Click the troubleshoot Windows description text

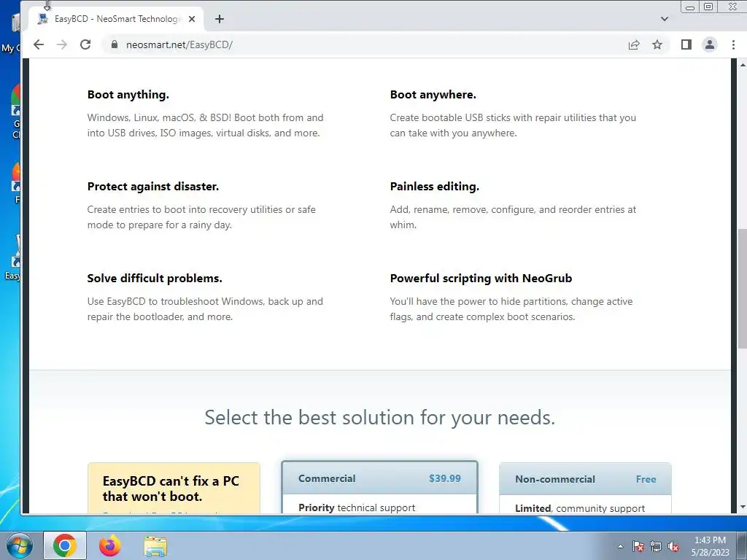[205, 309]
